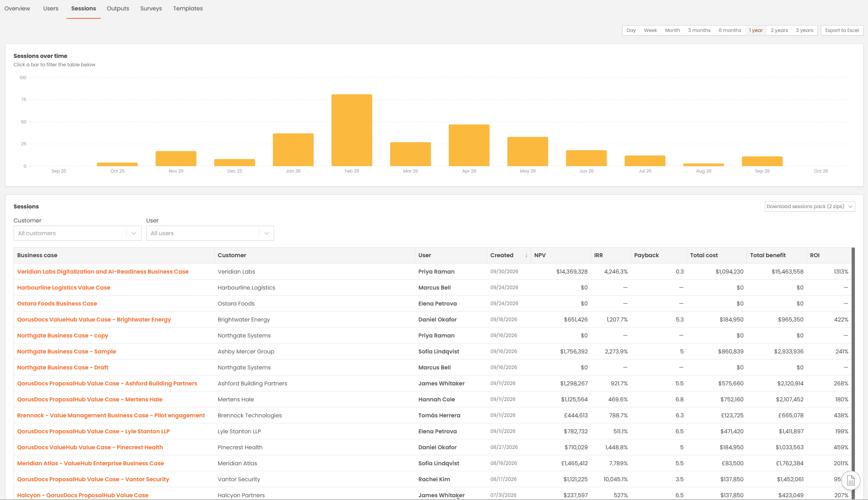Open Veridian Labs Digitalization Business Case link
Screen dimensions: 868x500
click(x=103, y=272)
